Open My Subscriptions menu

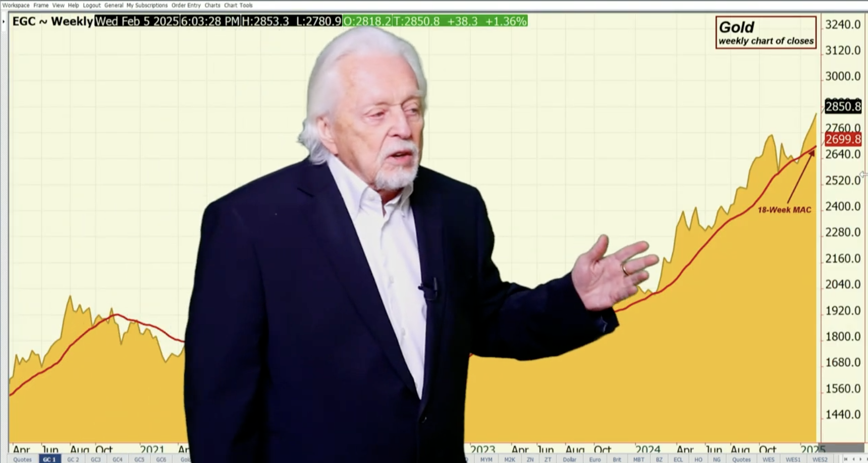tap(147, 5)
